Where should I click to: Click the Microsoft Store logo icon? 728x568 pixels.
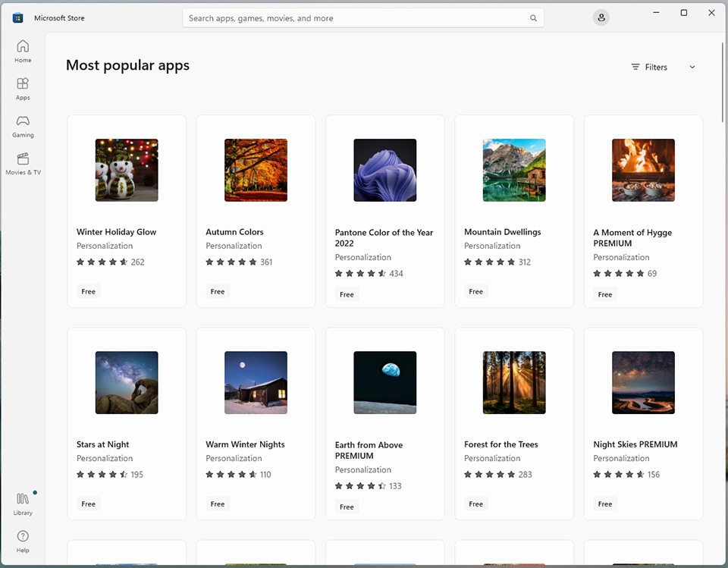click(17, 18)
